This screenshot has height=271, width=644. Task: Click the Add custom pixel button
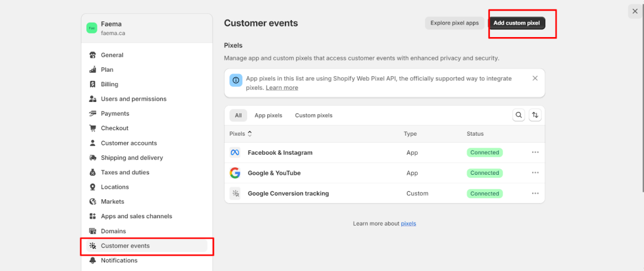tap(516, 23)
